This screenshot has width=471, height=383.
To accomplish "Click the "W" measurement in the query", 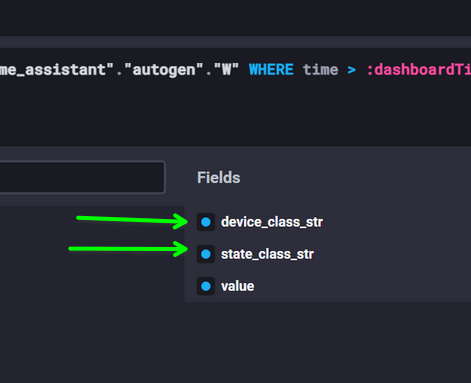I will coord(226,70).
